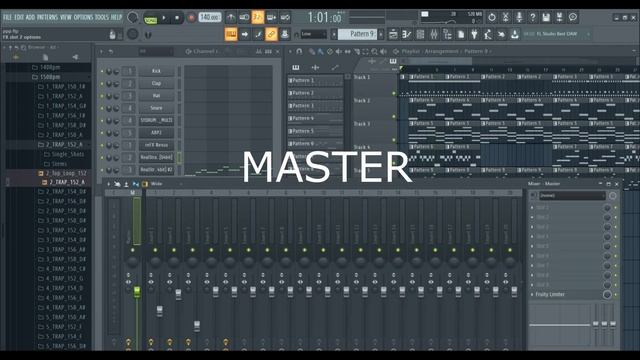Open the ADD menu
640x360 pixels.
pos(31,18)
